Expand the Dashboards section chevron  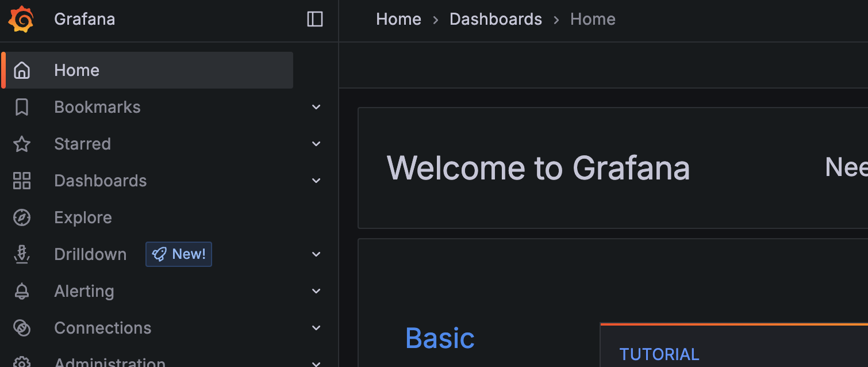(x=316, y=181)
